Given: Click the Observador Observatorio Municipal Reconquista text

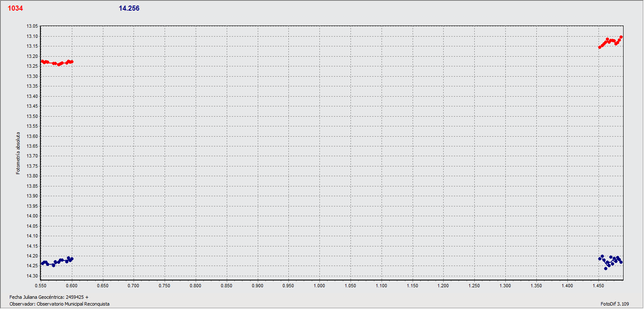Looking at the screenshot, I should pos(60,304).
